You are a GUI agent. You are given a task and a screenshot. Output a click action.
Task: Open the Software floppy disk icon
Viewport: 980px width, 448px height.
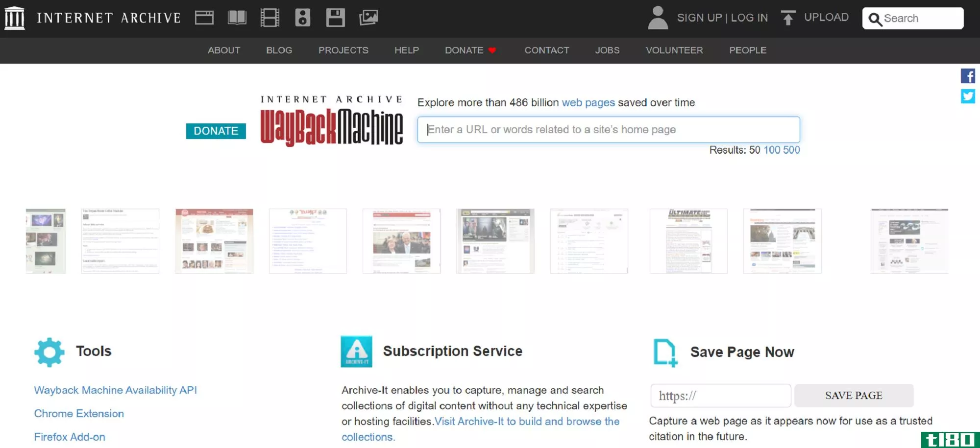[336, 18]
